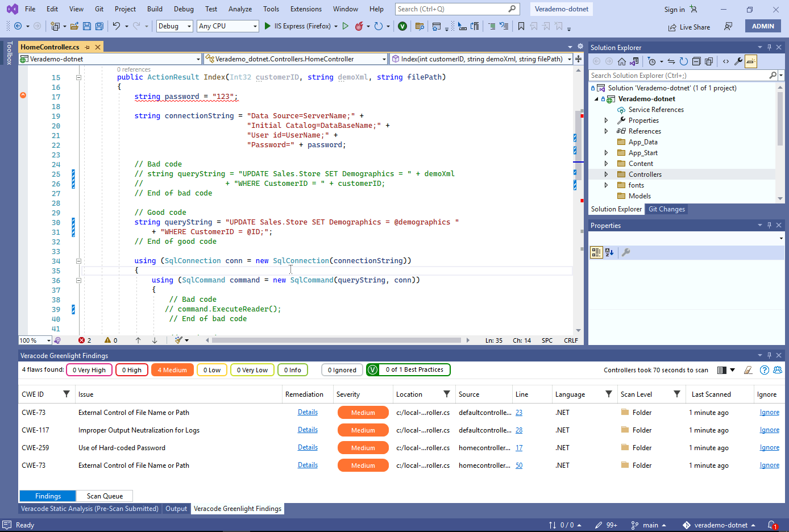This screenshot has width=789, height=532.
Task: Click Pending Changes Filter clock icon
Action: [652, 61]
